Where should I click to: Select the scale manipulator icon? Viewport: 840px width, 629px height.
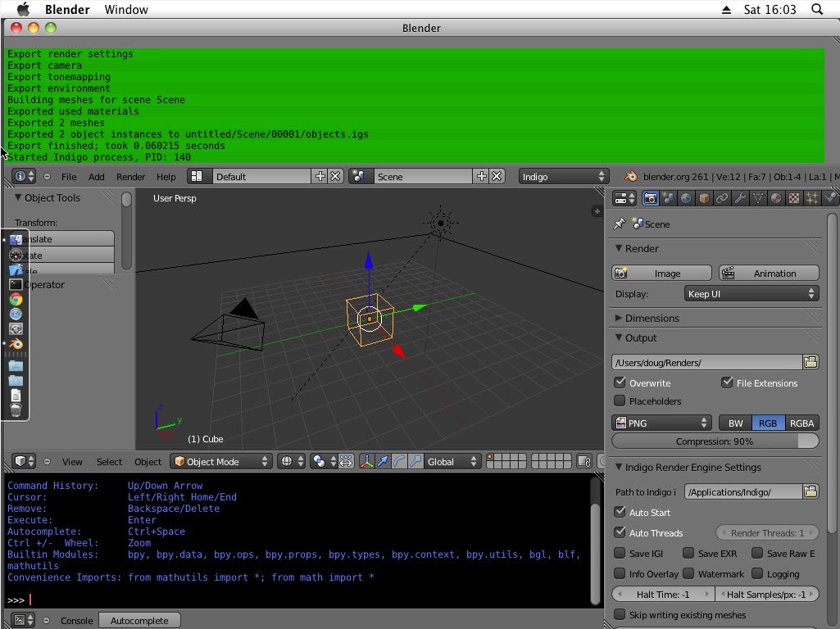pyautogui.click(x=415, y=461)
